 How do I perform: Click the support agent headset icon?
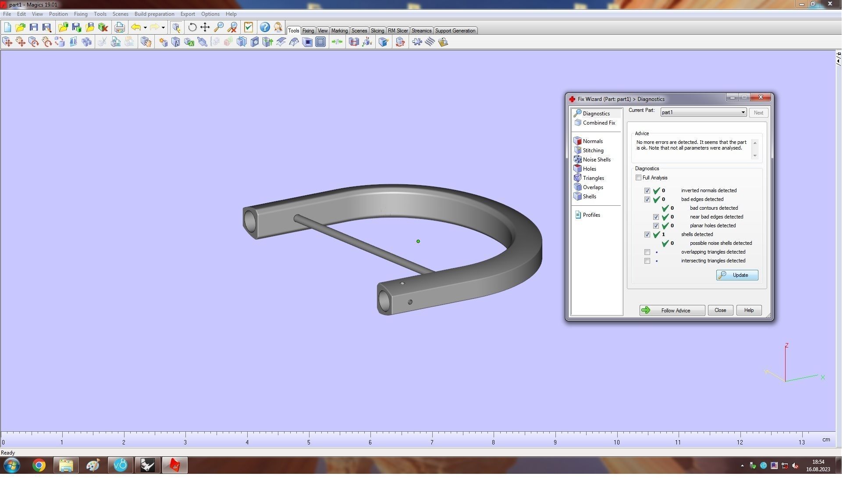point(278,27)
